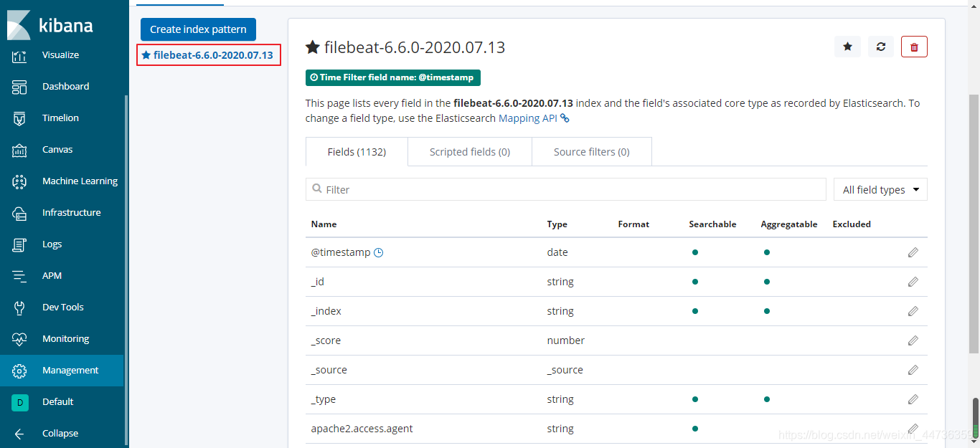Image resolution: width=980 pixels, height=448 pixels.
Task: Open the Dev Tools wrench icon
Action: 19,308
